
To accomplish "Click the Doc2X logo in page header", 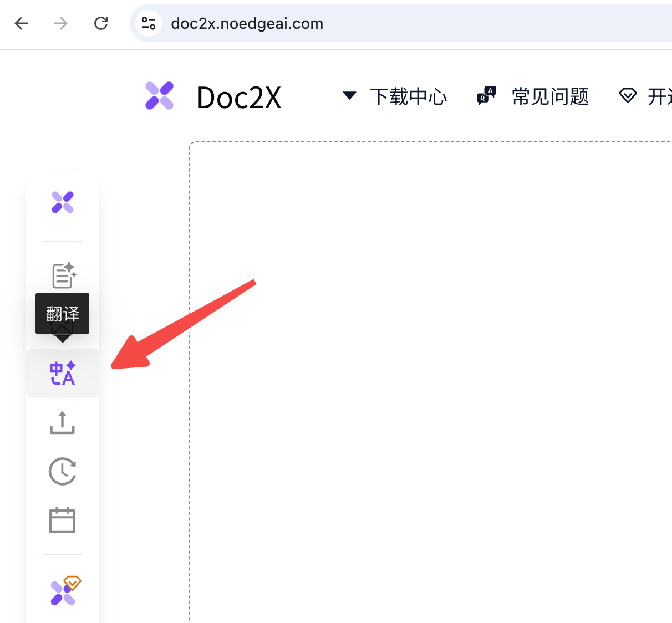I will pos(160,96).
